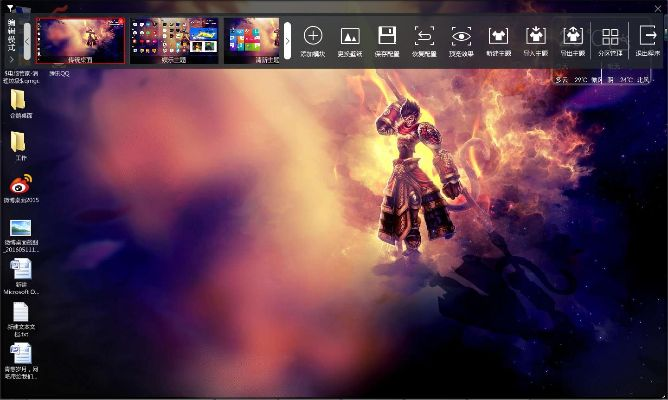
Task: Select the yellow folder below the Tencent QQ shortcut
Action: click(20, 102)
